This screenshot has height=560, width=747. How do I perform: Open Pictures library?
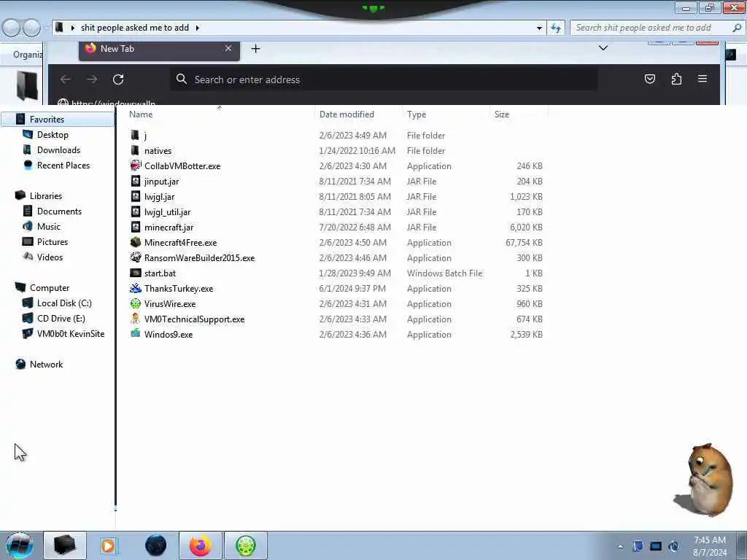coord(53,241)
